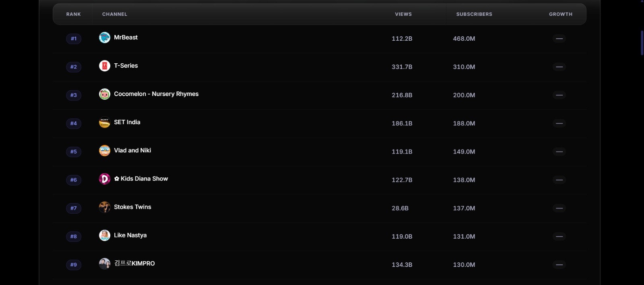The height and width of the screenshot is (285, 644).
Task: Click the T-Series channel avatar
Action: tap(105, 66)
